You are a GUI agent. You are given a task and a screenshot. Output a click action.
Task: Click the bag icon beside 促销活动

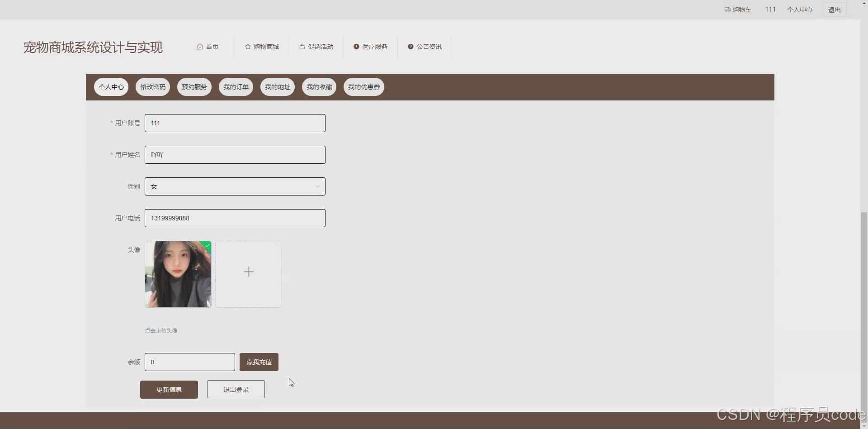[x=302, y=47]
